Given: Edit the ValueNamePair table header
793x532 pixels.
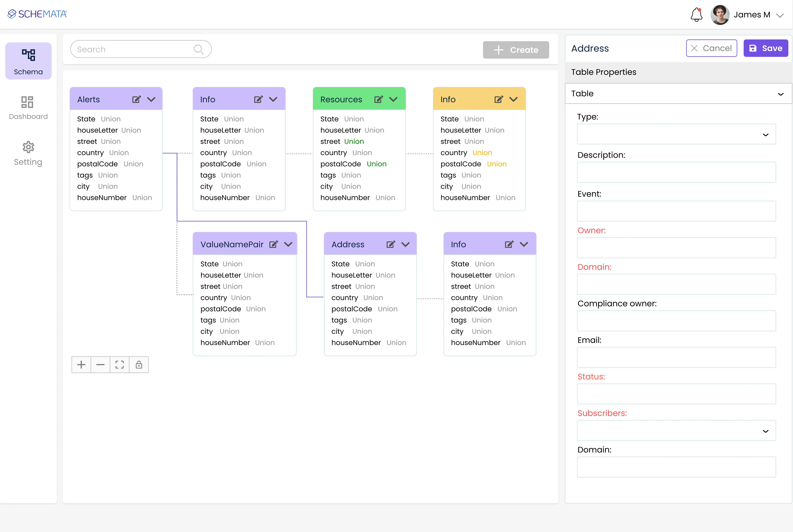Looking at the screenshot, I should 274,244.
